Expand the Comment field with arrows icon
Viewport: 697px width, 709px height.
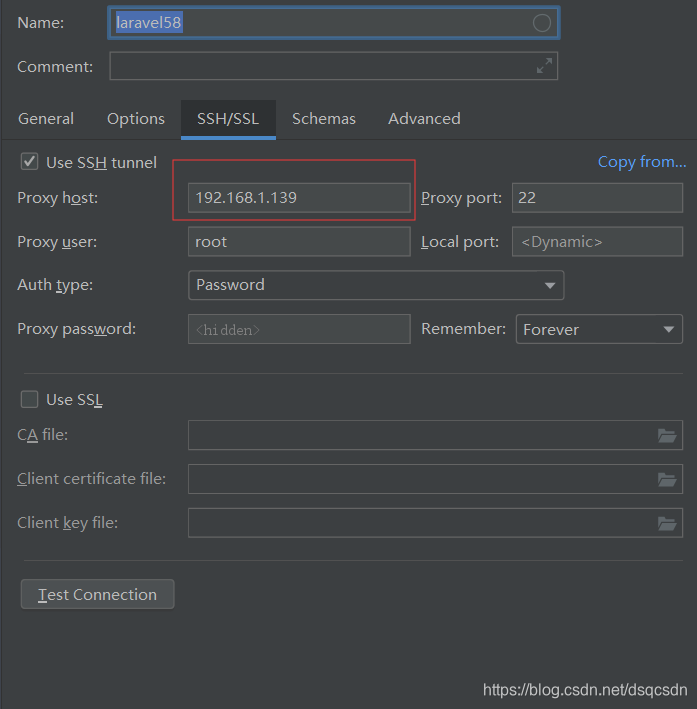[544, 66]
